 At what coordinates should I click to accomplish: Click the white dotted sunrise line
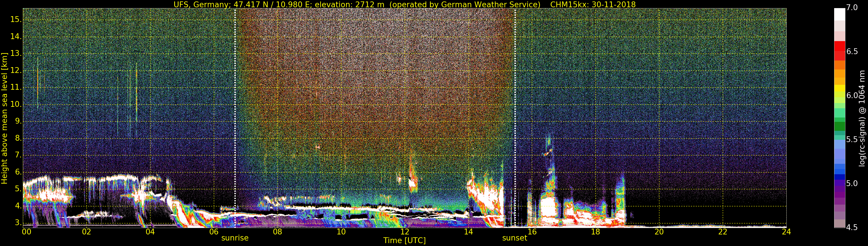[235, 118]
